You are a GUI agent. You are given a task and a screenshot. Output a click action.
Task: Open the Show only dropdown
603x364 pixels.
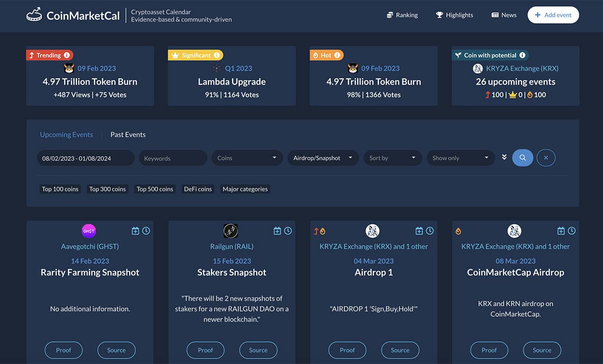(x=460, y=158)
